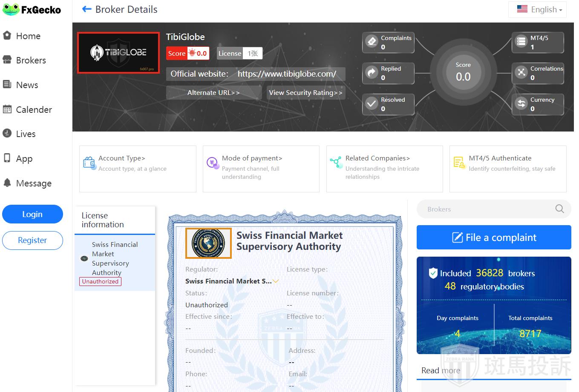The image size is (579, 392).
Task: Open Brokers in the sidebar
Action: click(x=31, y=60)
